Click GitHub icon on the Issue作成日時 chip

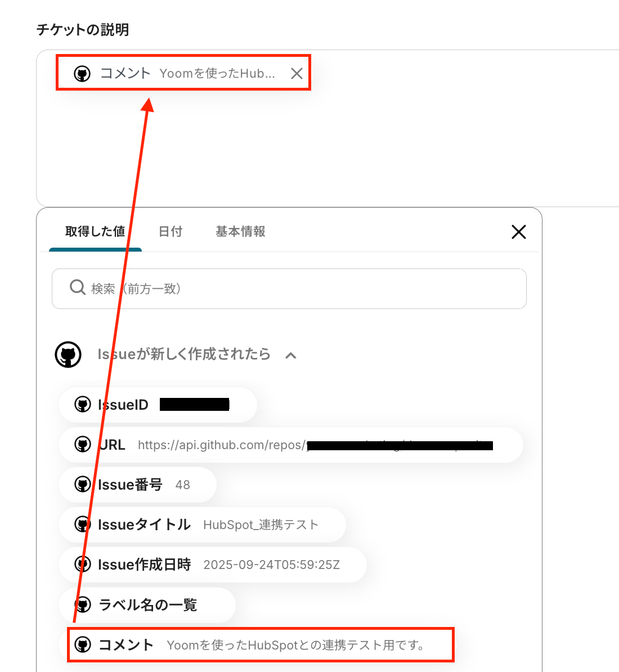click(83, 565)
